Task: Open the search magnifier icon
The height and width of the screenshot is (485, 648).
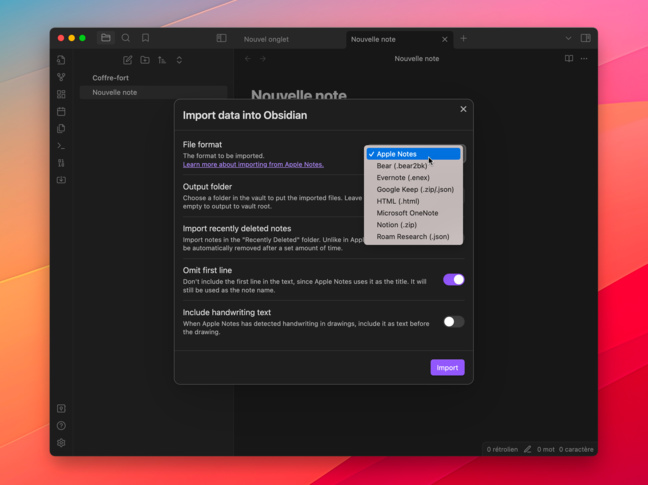Action: tap(126, 38)
